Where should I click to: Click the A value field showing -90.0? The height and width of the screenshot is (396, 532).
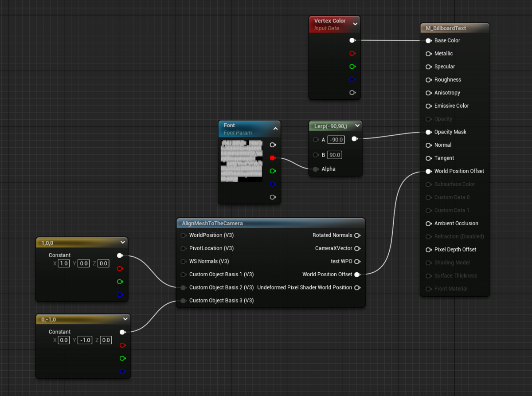pyautogui.click(x=336, y=139)
